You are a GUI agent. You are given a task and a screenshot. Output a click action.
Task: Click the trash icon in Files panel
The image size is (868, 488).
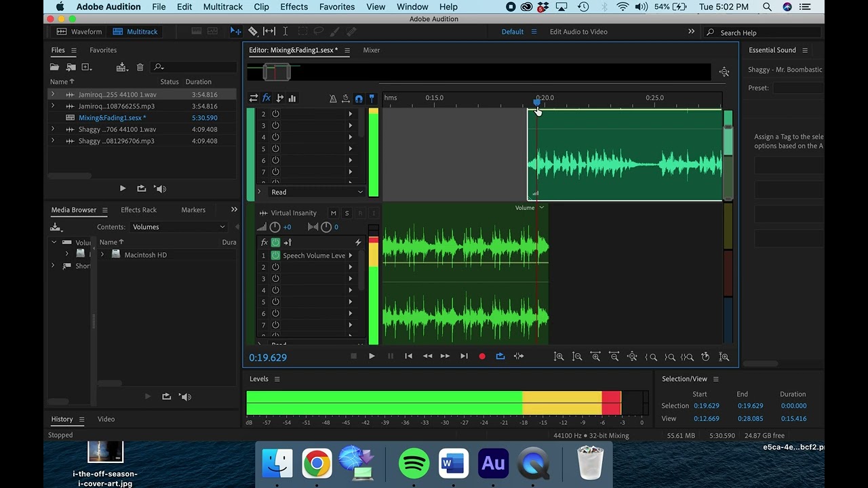[140, 67]
